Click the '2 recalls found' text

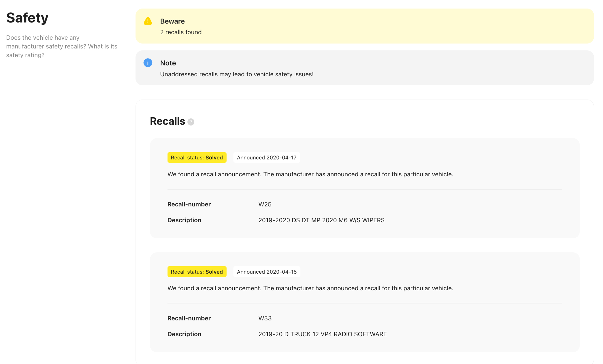coord(181,32)
